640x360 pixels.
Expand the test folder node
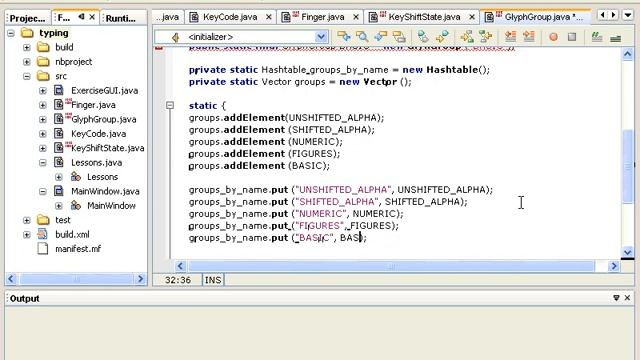(x=27, y=220)
